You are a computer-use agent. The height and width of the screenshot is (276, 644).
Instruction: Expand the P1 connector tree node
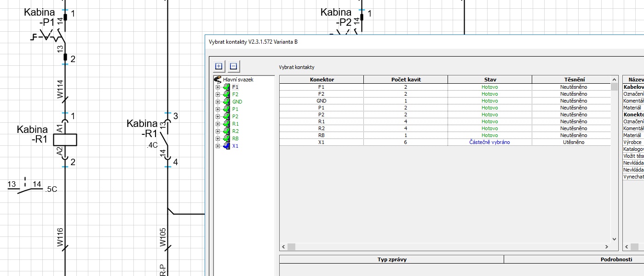[x=218, y=109]
